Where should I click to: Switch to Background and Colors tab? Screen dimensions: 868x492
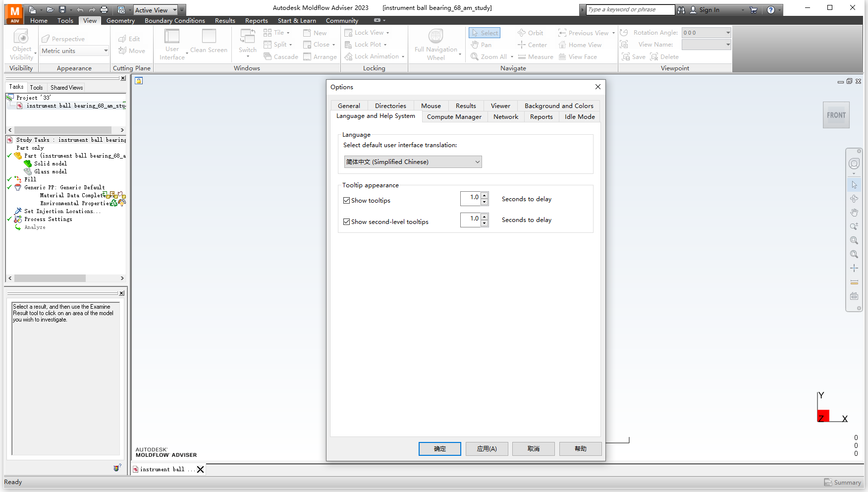559,106
